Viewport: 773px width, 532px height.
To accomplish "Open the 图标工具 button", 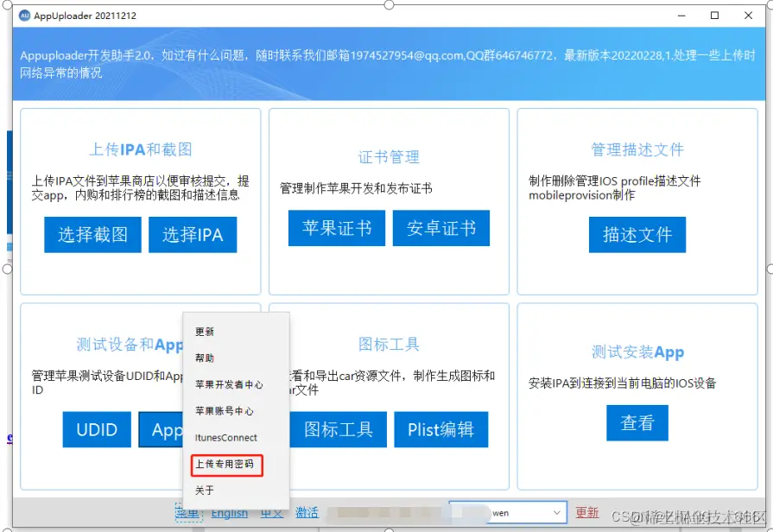I will (339, 429).
